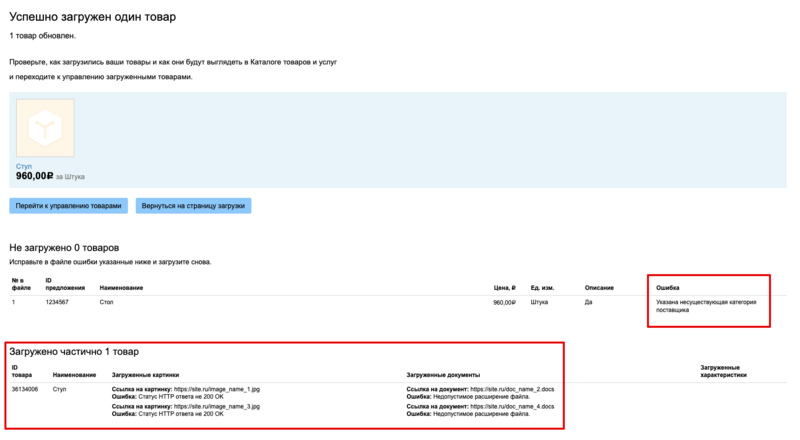Open the 'Стул' product link
Viewport: 800px width, 440px height.
pyautogui.click(x=24, y=166)
